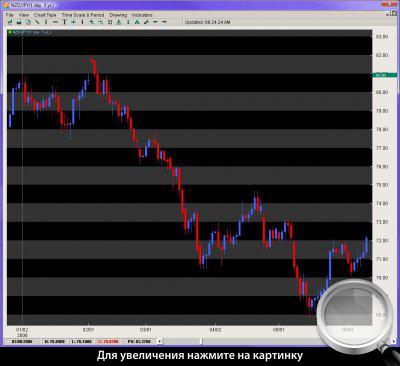This screenshot has width=400, height=366.
Task: Click the 71.00 price axis label
Action: [x=382, y=259]
